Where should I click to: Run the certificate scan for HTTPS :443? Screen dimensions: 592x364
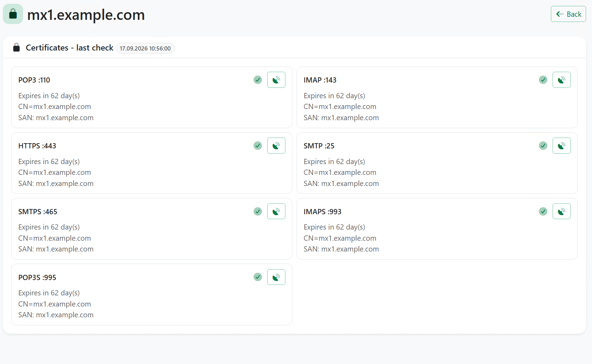pos(276,146)
